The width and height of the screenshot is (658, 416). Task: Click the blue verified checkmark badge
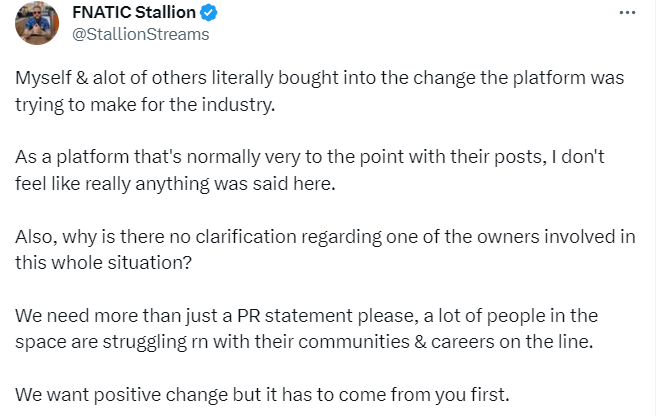click(x=208, y=13)
